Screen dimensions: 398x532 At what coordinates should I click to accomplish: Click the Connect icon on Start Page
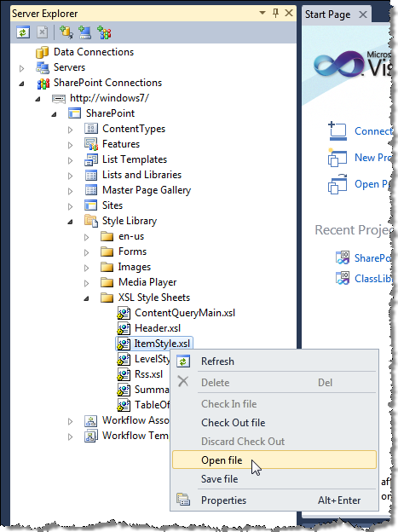[x=337, y=131]
